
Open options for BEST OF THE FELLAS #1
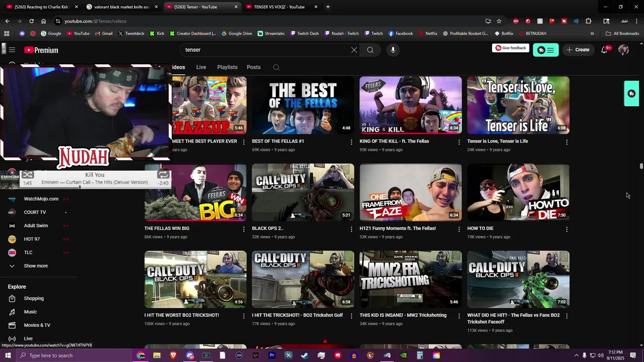coord(351,142)
